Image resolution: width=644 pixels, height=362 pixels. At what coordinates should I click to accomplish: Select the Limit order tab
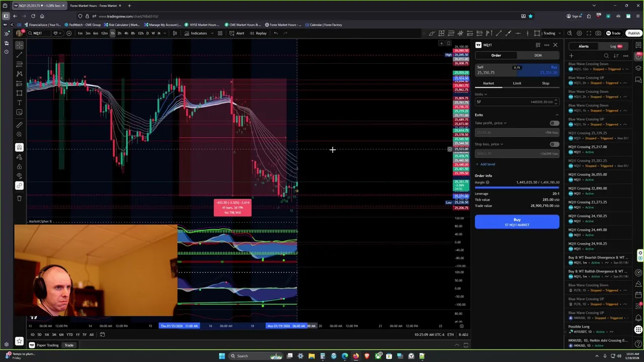[x=517, y=83]
